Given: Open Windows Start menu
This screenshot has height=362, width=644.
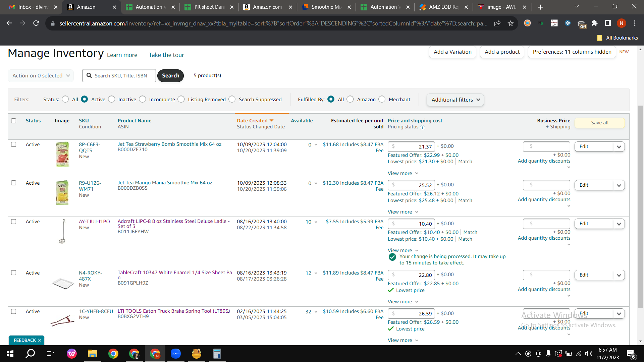Looking at the screenshot, I should (10, 354).
